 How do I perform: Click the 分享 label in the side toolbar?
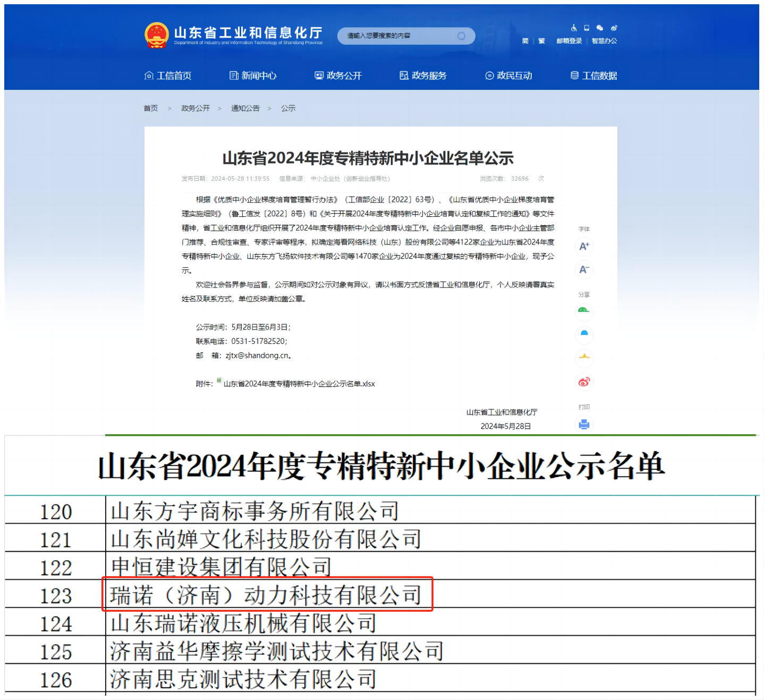tap(584, 294)
